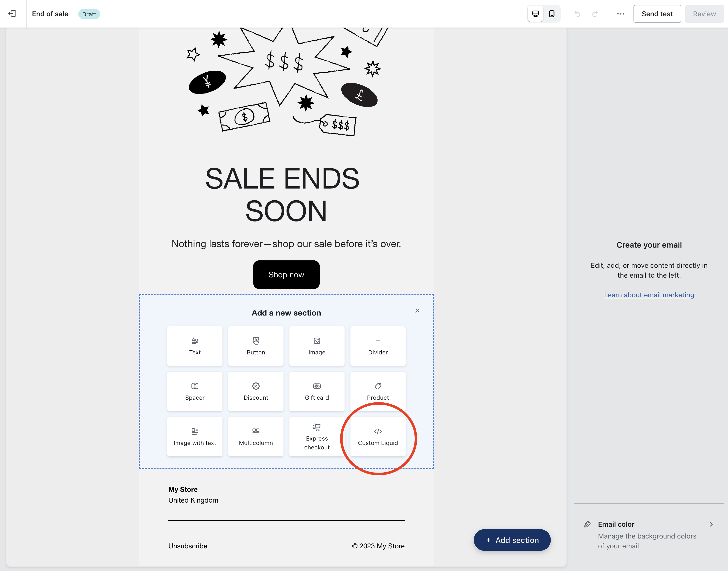Open the three-dot more actions menu
Image resolution: width=728 pixels, height=571 pixels.
click(x=621, y=14)
